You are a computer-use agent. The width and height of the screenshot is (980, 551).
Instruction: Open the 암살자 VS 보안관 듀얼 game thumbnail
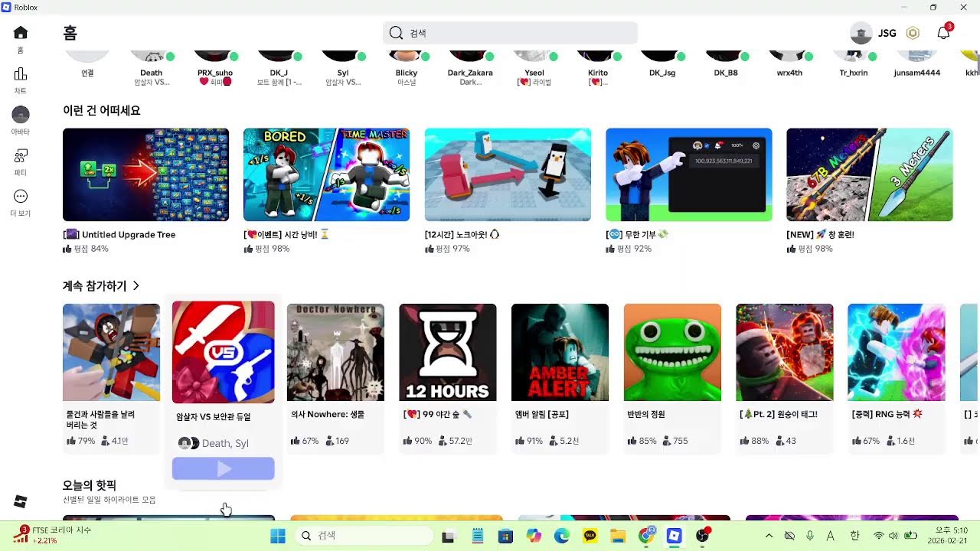pos(223,352)
